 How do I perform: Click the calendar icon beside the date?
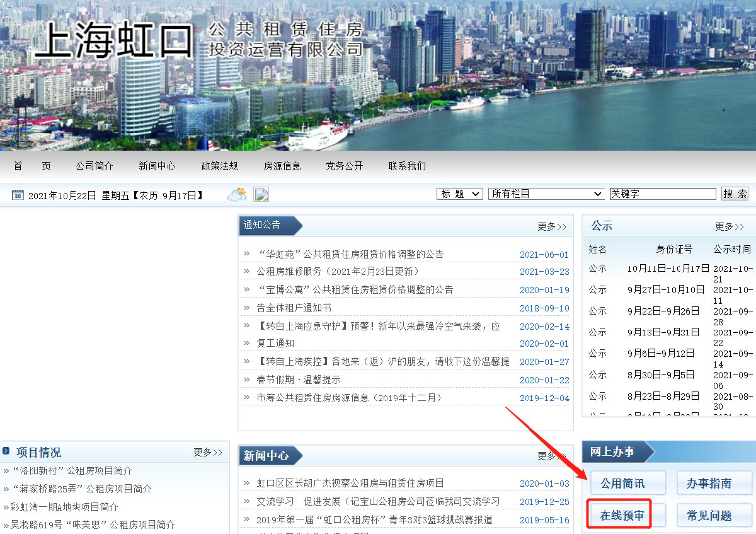tap(18, 195)
